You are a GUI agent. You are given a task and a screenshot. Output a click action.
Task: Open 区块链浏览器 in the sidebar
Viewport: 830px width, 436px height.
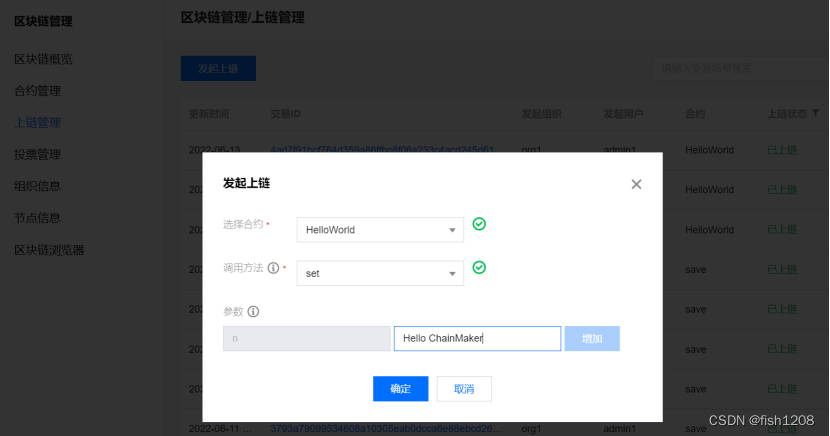click(x=49, y=250)
